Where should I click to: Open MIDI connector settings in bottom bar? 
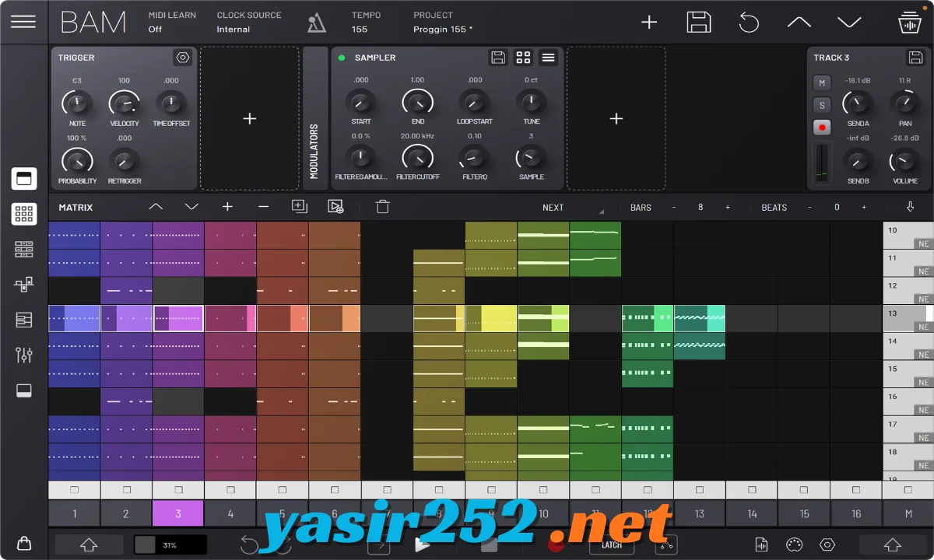tap(794, 544)
